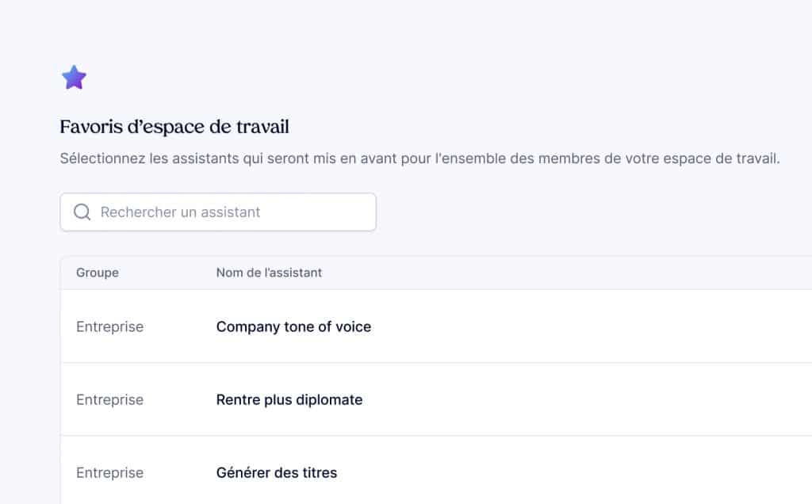
Task: Click the word "travail" ending the description
Action: [x=756, y=158]
